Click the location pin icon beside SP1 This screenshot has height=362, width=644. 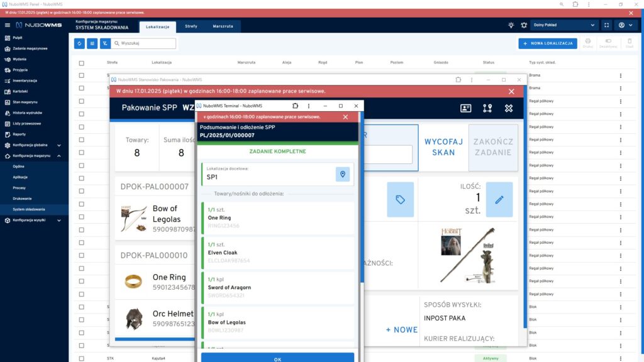click(342, 174)
